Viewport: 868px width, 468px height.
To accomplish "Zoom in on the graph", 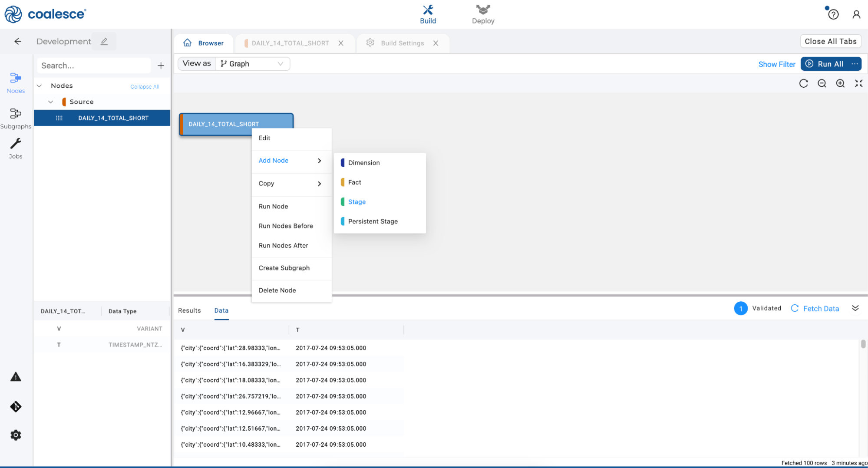I will (840, 83).
